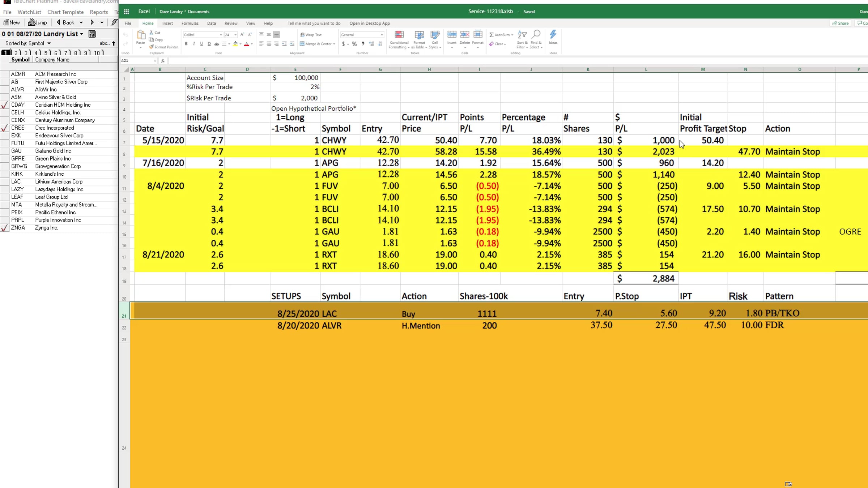Image resolution: width=868 pixels, height=488 pixels.
Task: Activate the Format Painter tool
Action: (x=163, y=47)
